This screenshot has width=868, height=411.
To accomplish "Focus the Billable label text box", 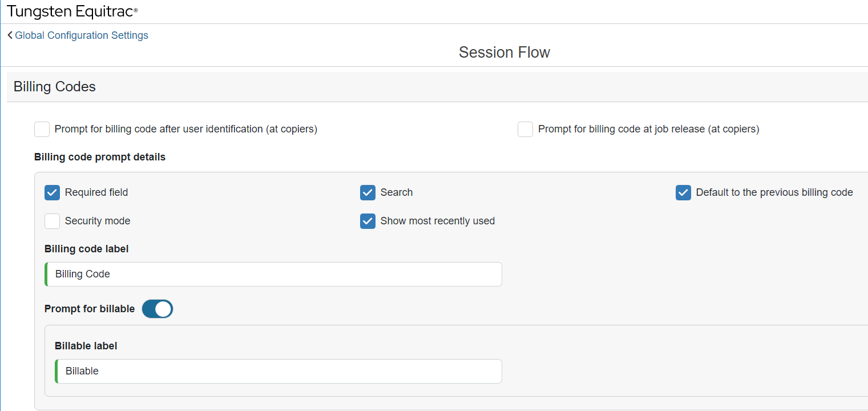I will click(280, 372).
